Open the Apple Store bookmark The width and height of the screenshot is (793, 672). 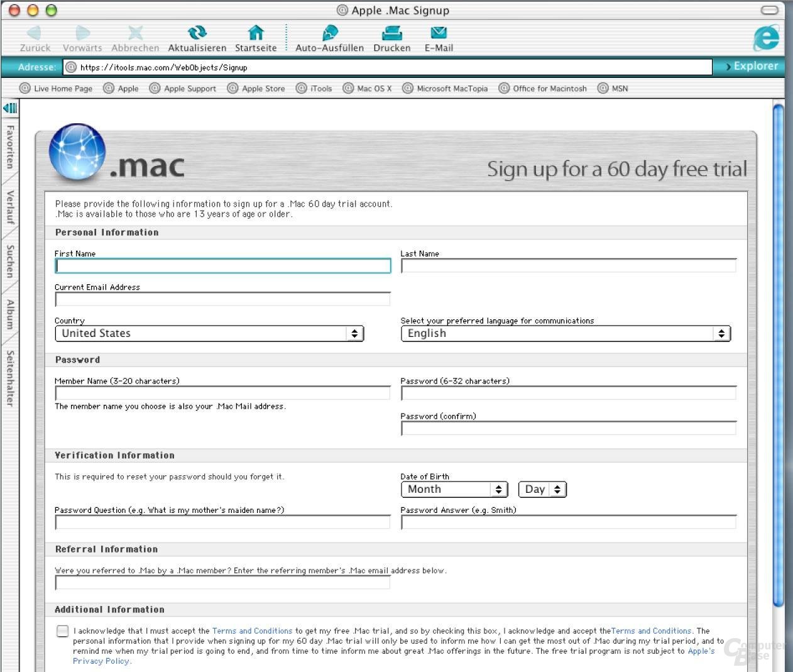click(256, 88)
